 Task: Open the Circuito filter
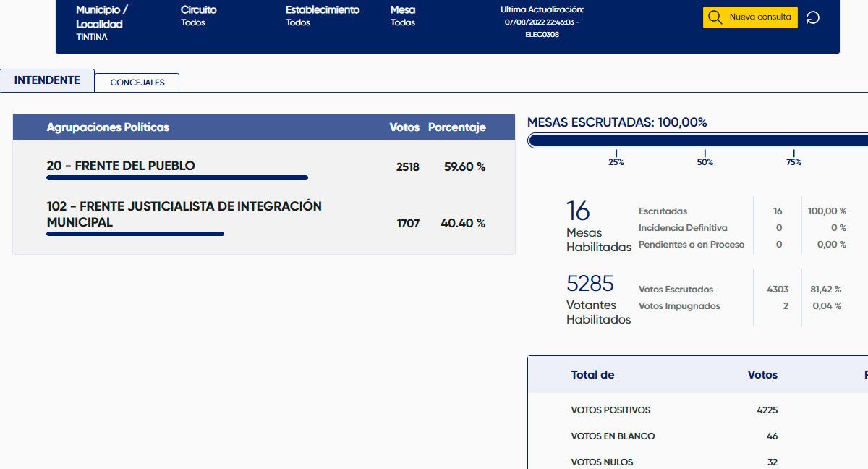coord(198,16)
